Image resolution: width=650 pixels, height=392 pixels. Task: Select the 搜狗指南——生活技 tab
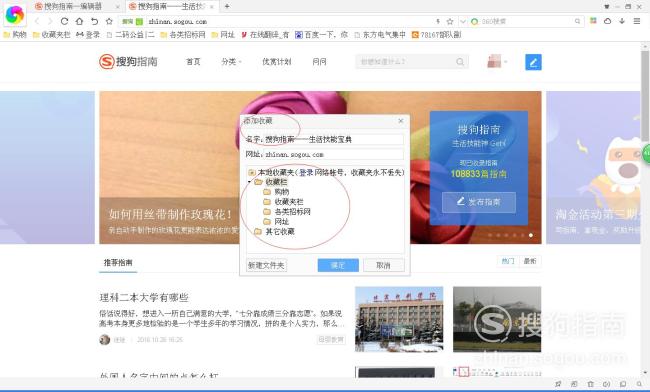[x=170, y=6]
